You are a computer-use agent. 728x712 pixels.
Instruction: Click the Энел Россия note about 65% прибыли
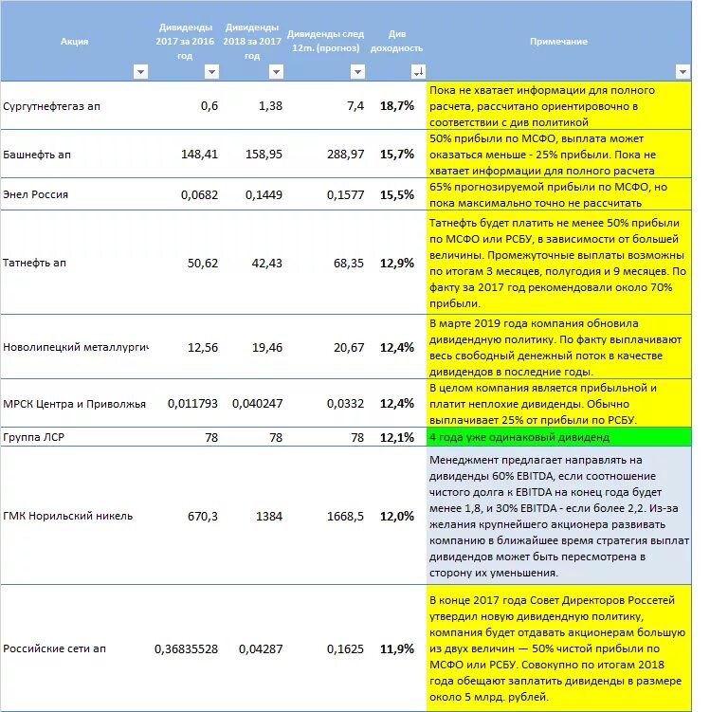click(559, 194)
